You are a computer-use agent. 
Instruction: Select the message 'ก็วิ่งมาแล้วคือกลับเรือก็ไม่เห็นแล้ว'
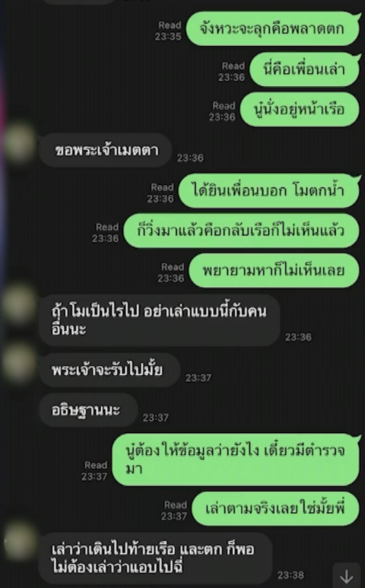241,230
